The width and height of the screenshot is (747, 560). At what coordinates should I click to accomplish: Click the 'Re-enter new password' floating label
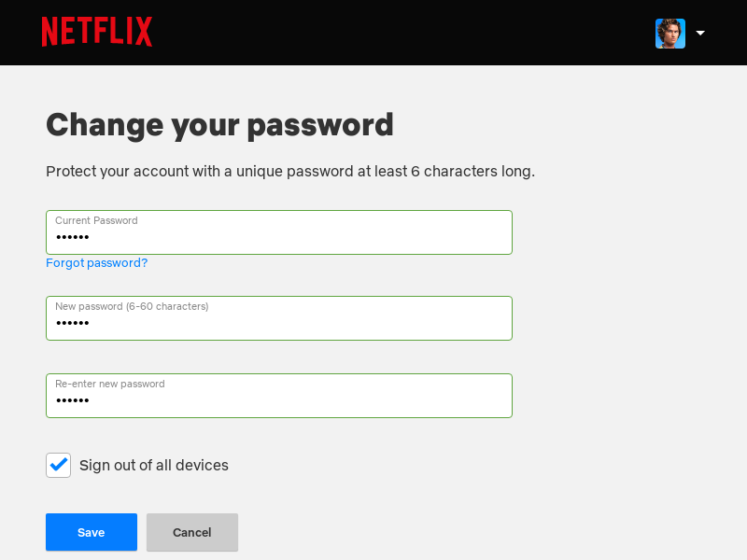point(109,384)
